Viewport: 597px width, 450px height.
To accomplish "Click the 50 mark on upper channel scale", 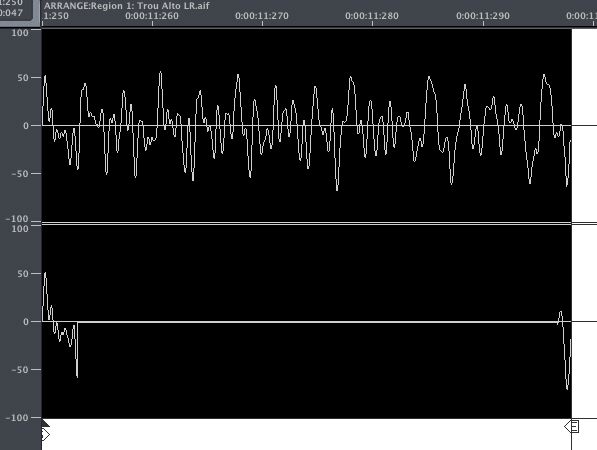I will [23, 78].
